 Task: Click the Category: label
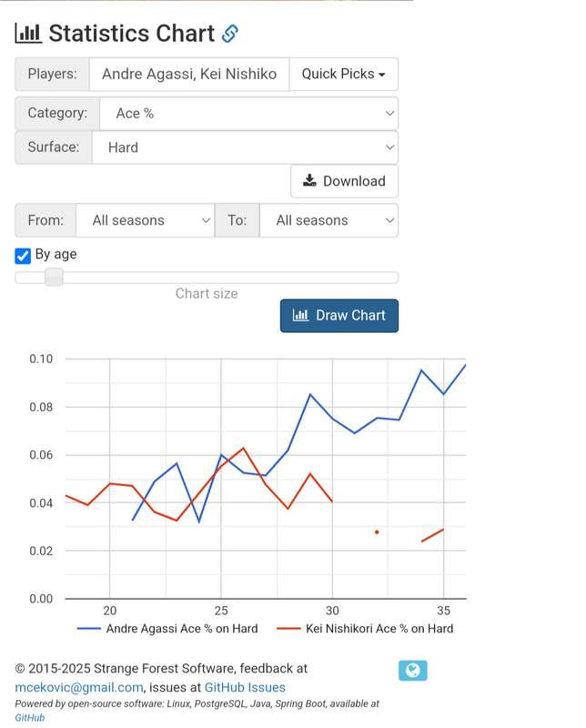pyautogui.click(x=57, y=113)
